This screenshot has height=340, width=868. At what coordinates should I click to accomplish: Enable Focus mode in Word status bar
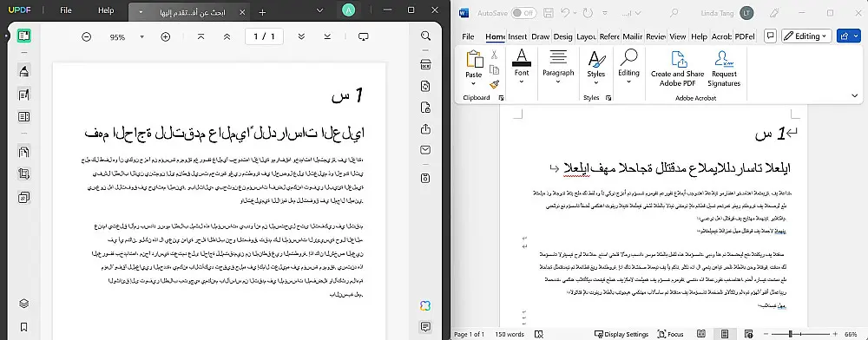(670, 334)
